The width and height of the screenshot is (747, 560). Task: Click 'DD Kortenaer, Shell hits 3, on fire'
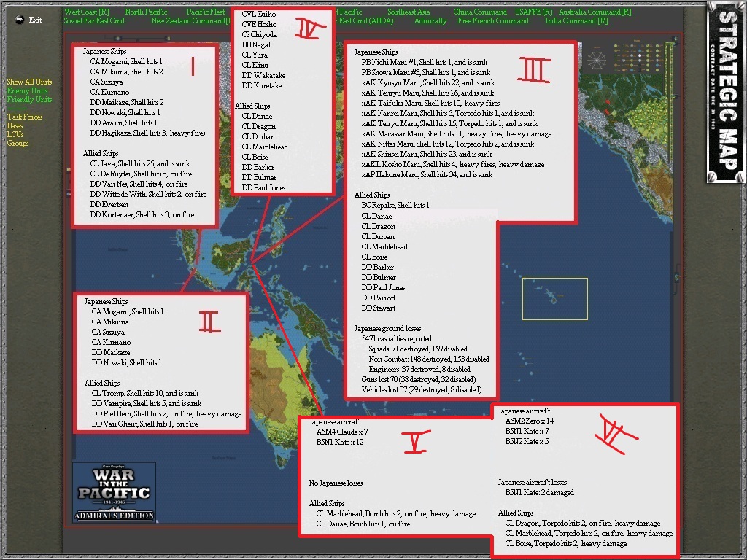pyautogui.click(x=142, y=215)
